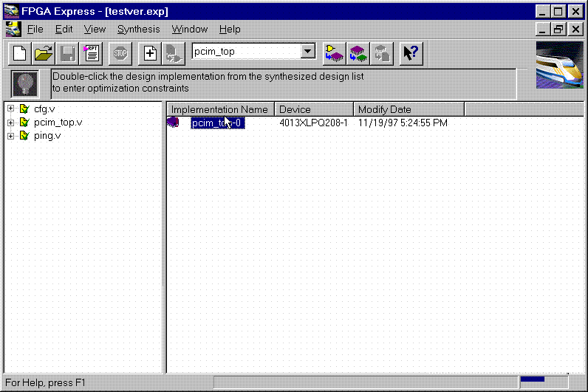Click the Add source file plus icon
This screenshot has width=588, height=392.
150,54
